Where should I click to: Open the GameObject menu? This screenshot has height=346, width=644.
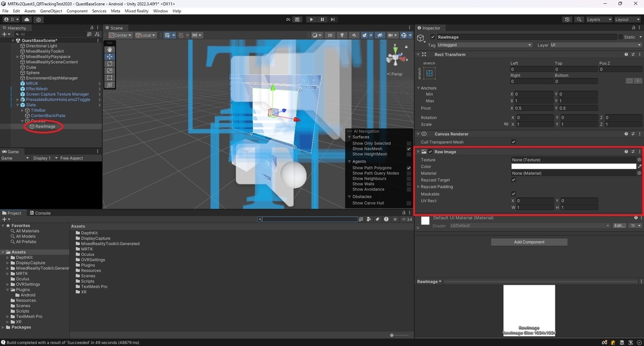coord(52,11)
